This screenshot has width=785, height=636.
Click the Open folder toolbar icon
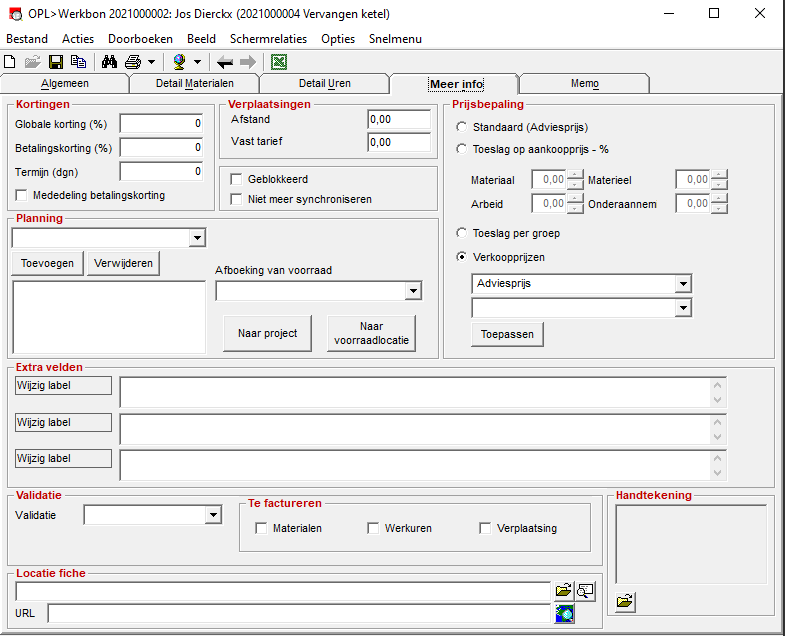click(x=33, y=62)
